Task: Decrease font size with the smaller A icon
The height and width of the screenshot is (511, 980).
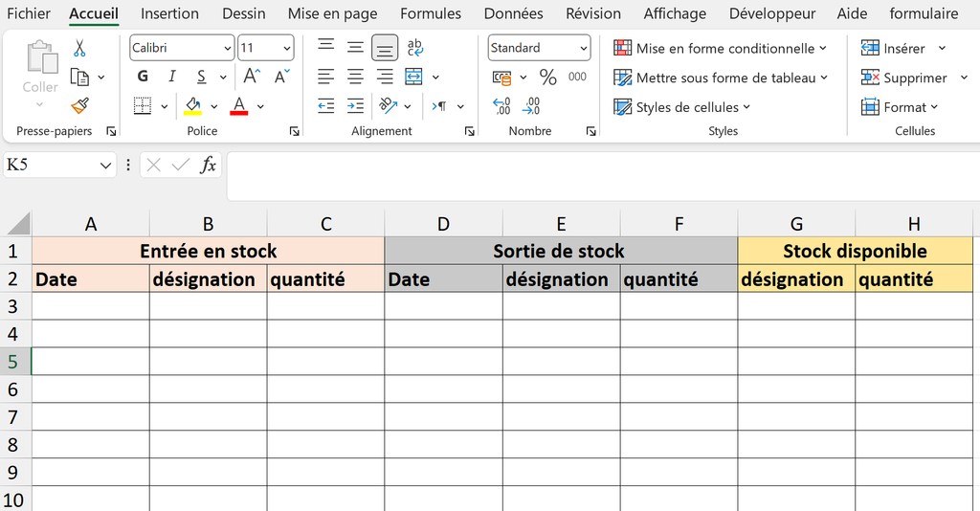Action: [x=282, y=77]
